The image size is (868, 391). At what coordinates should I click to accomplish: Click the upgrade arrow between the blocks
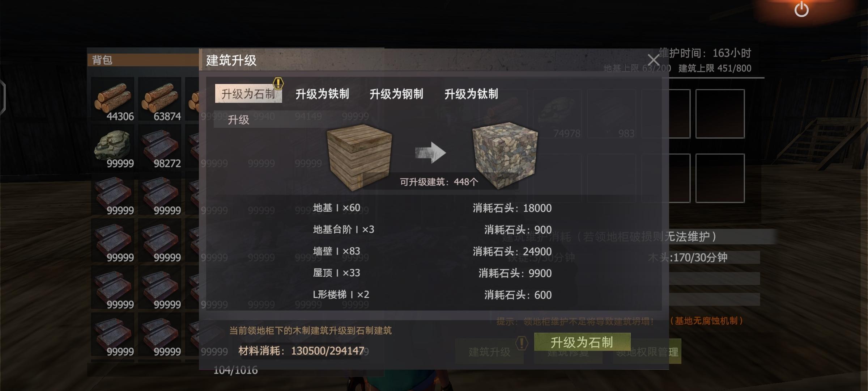[x=430, y=152]
